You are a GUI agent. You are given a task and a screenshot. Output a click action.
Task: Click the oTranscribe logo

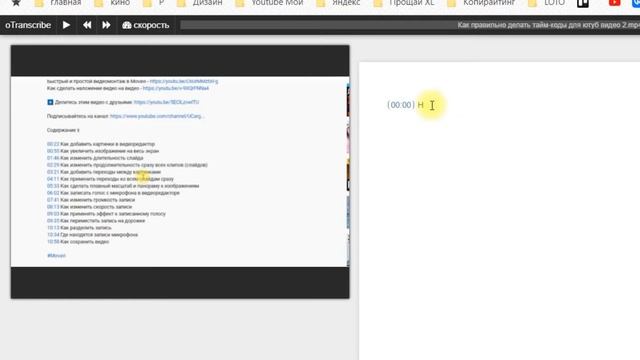pyautogui.click(x=28, y=25)
